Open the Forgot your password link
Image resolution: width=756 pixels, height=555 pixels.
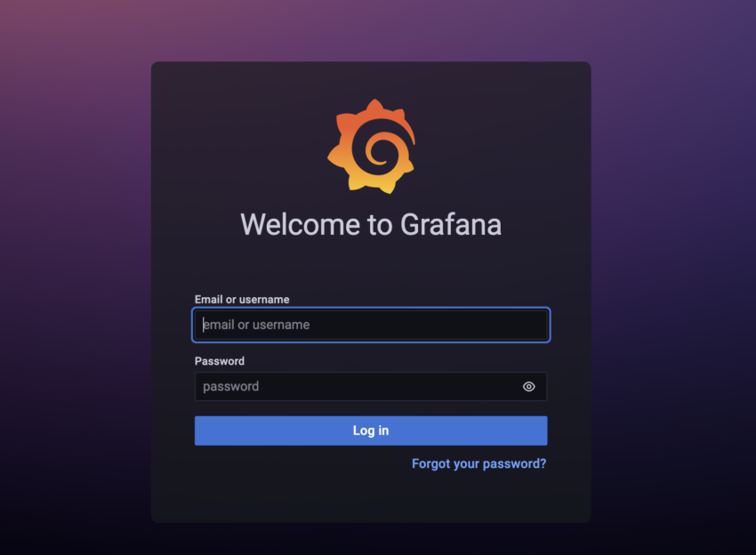click(479, 463)
